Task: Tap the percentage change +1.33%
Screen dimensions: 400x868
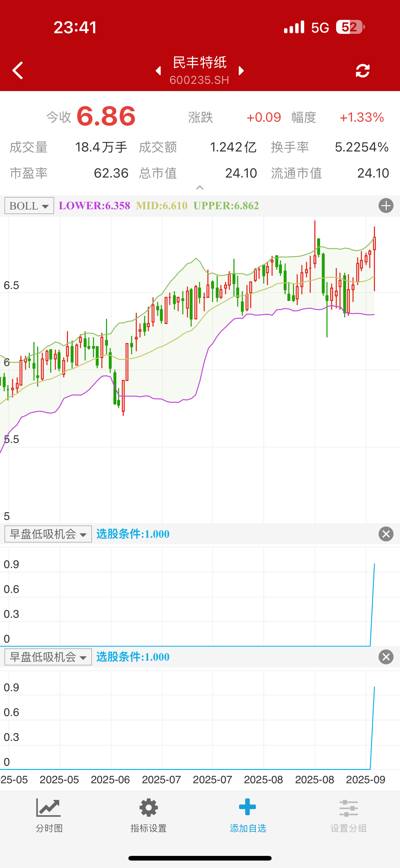Action: click(362, 117)
